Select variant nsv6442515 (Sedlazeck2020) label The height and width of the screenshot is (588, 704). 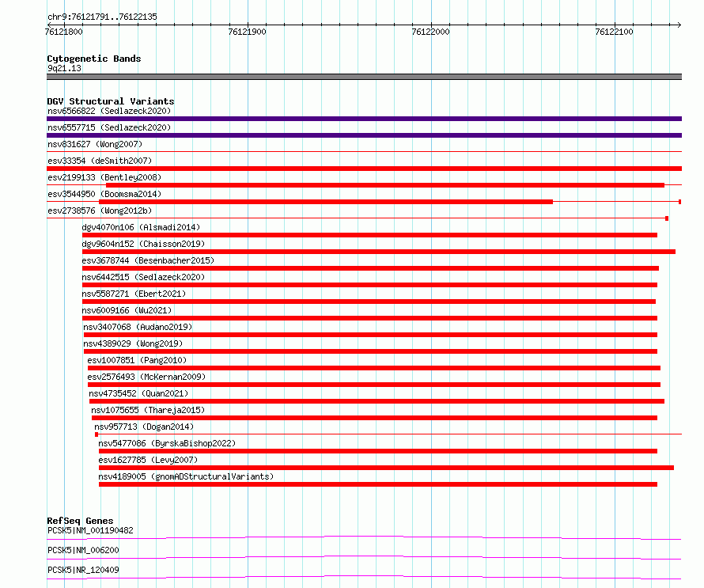(143, 277)
